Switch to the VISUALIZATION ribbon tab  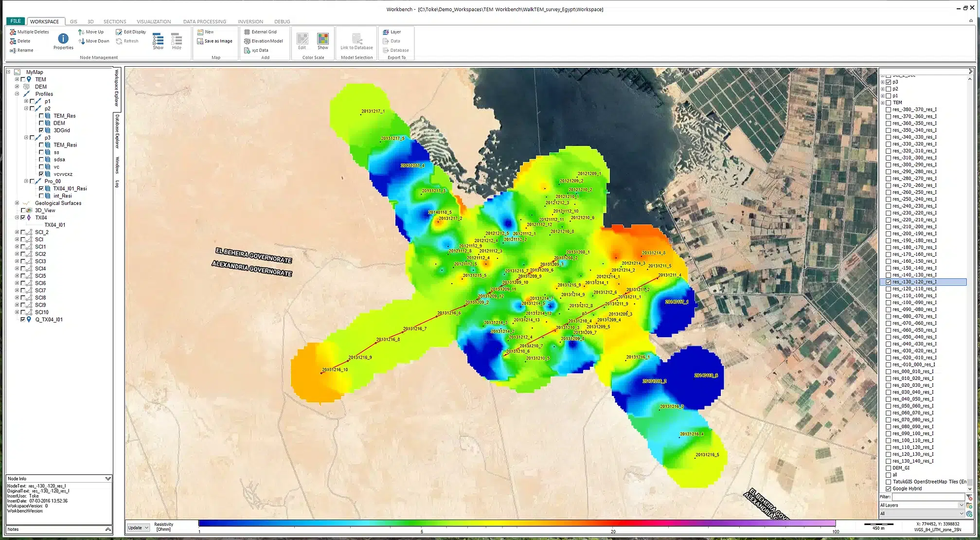tap(154, 22)
